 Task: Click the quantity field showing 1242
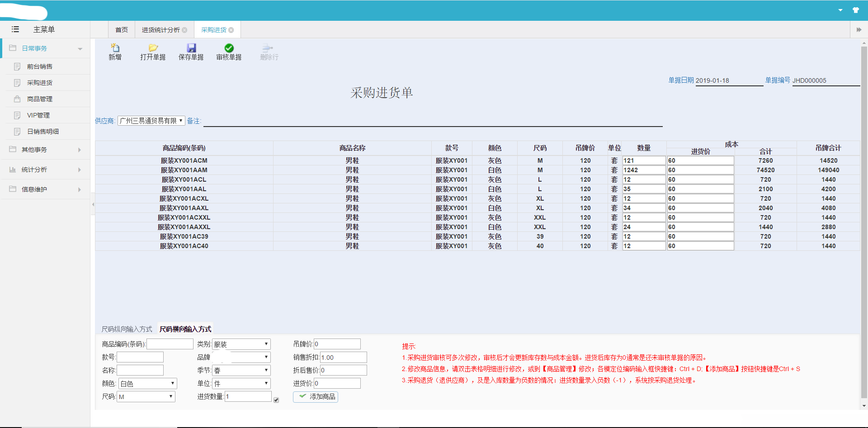pyautogui.click(x=644, y=170)
